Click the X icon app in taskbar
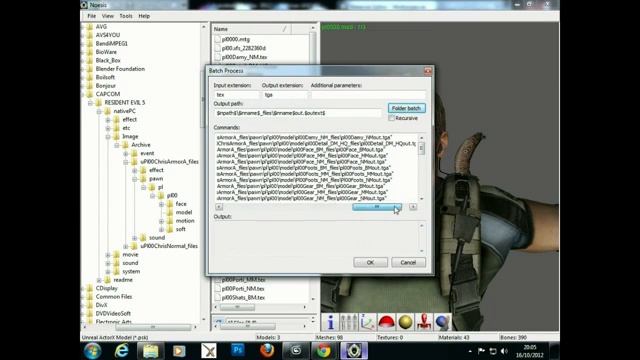 pos(209,351)
